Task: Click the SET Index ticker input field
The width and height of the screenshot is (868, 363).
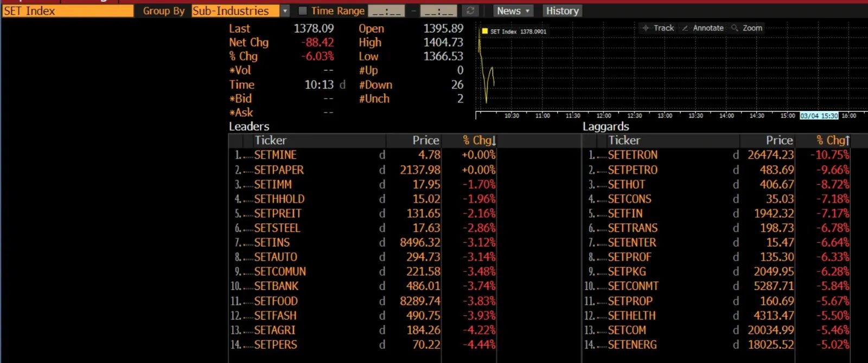Action: [x=68, y=11]
